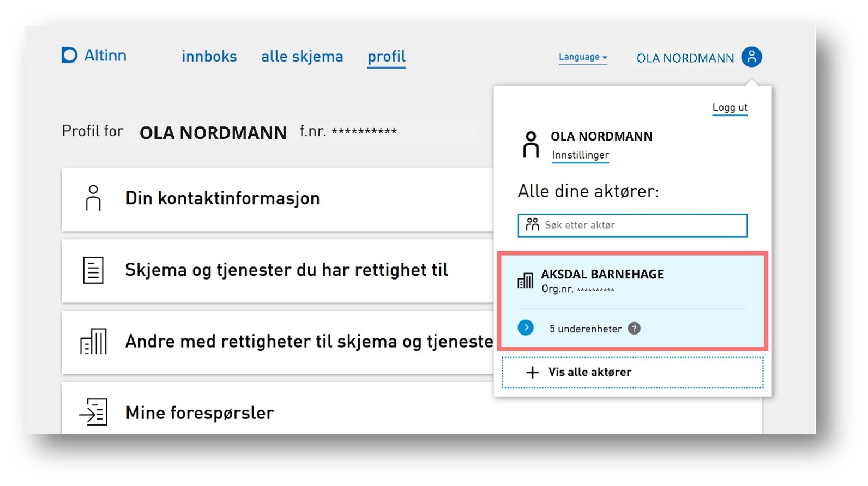Image resolution: width=868 pixels, height=486 pixels.
Task: Expand the 5 underenheter chevron
Action: (x=526, y=327)
